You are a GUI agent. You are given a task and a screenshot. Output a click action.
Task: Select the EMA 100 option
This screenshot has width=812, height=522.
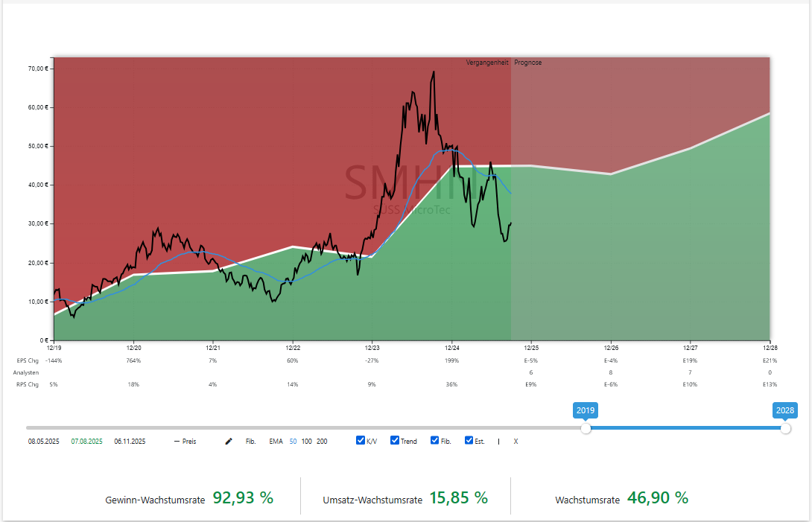pos(306,442)
